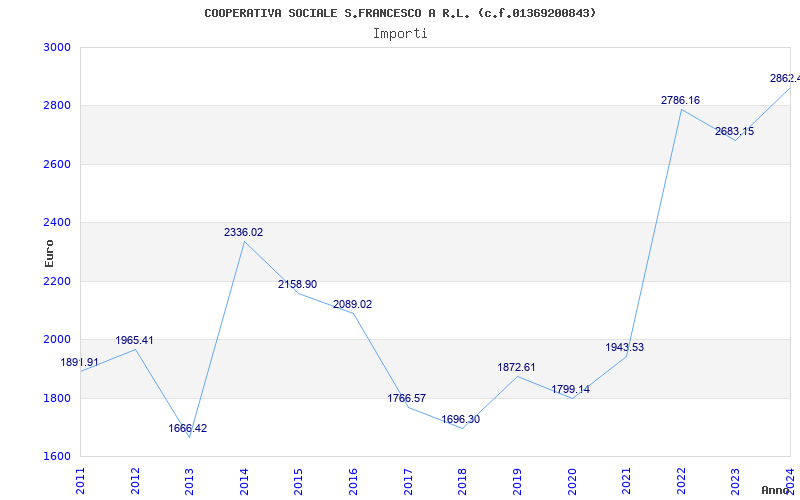Click the 2023 x-axis year label

[736, 481]
